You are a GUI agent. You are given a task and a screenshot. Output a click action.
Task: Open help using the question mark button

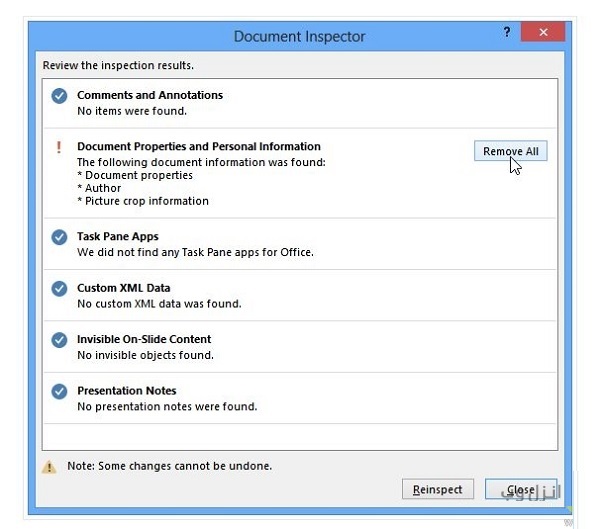click(507, 33)
